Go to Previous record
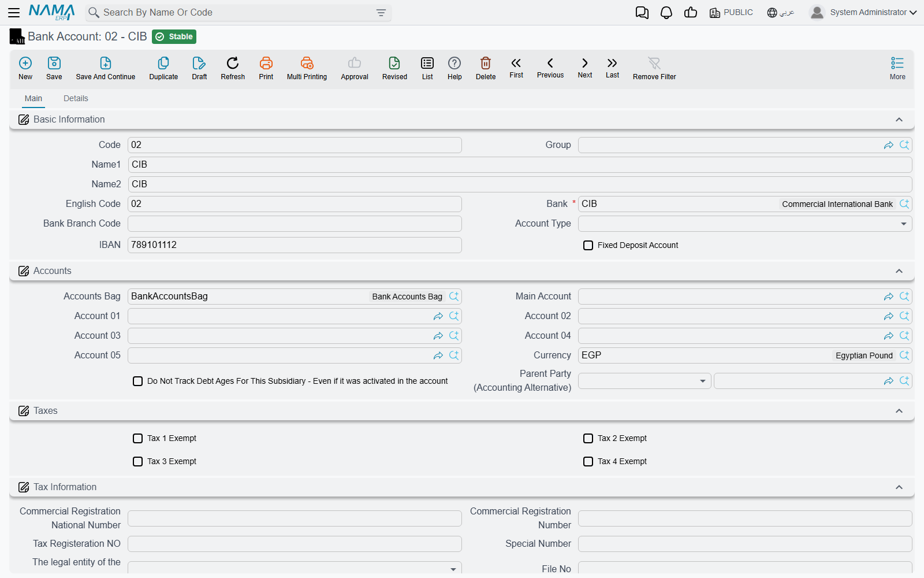This screenshot has height=578, width=924. [550, 68]
